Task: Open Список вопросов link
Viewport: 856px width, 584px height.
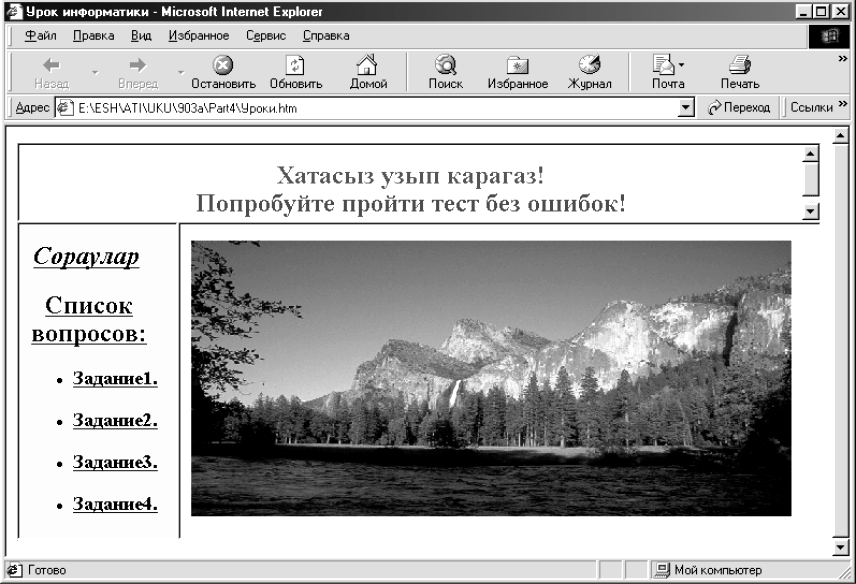Action: [89, 319]
